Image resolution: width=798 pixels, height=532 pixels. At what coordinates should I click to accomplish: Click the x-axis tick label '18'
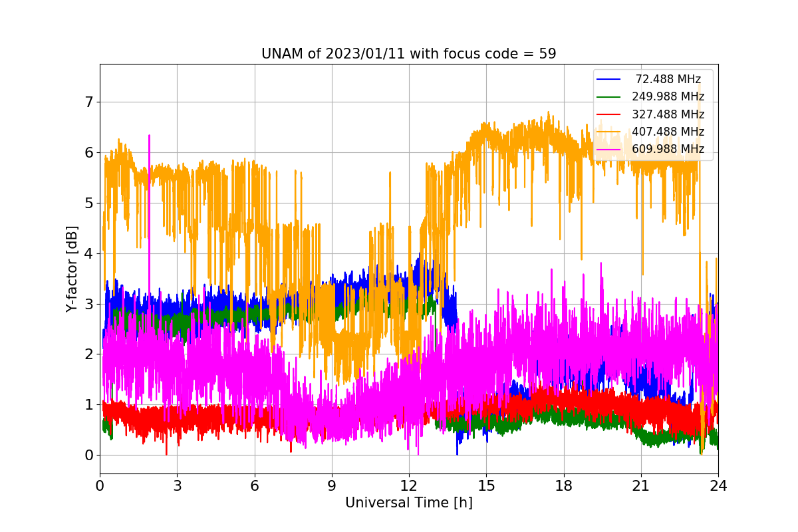click(563, 486)
